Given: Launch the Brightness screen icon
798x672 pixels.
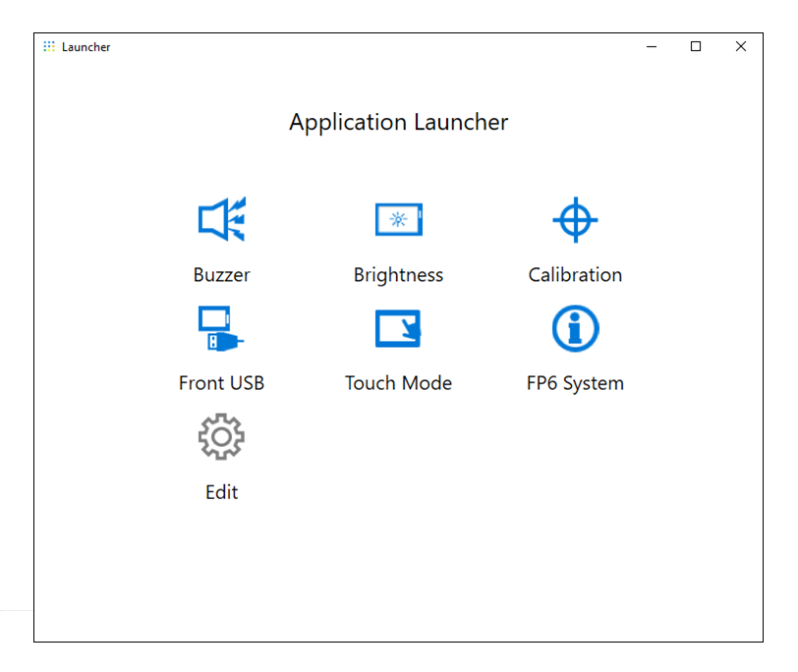Looking at the screenshot, I should tap(398, 219).
